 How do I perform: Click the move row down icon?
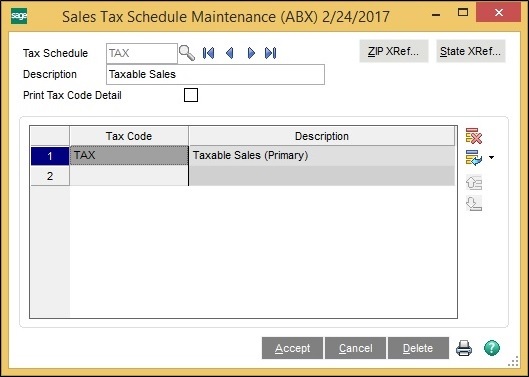pyautogui.click(x=474, y=204)
